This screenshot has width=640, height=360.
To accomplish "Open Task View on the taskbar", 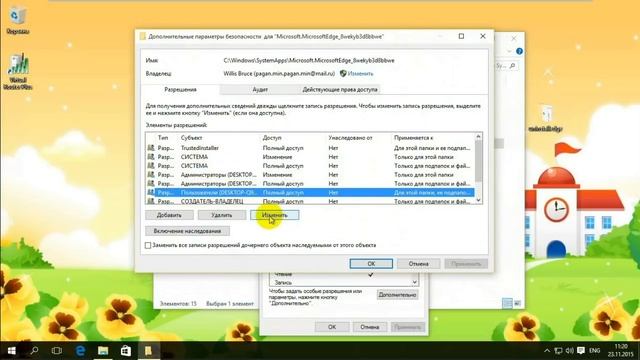I will point(57,351).
